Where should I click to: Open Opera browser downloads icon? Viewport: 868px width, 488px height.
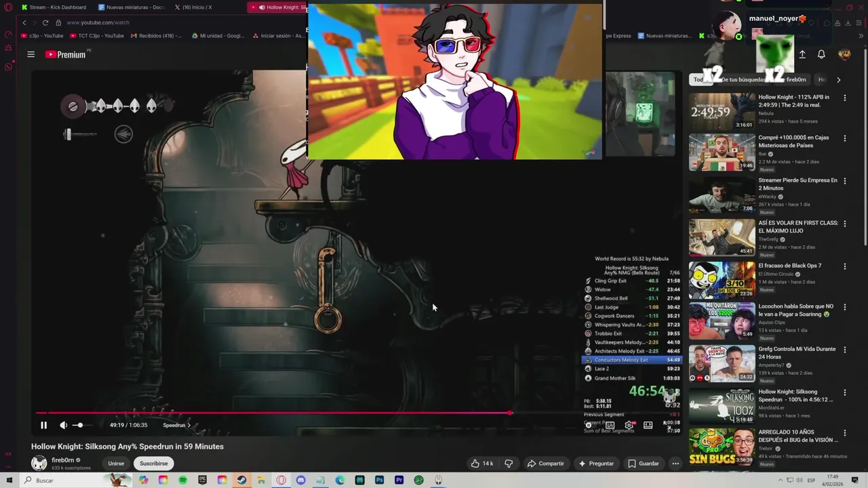(x=848, y=22)
